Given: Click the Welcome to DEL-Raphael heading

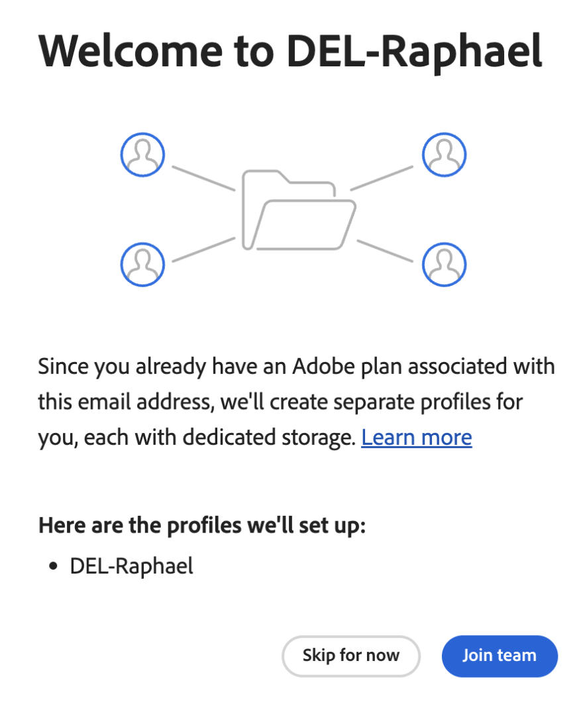Looking at the screenshot, I should [x=290, y=51].
